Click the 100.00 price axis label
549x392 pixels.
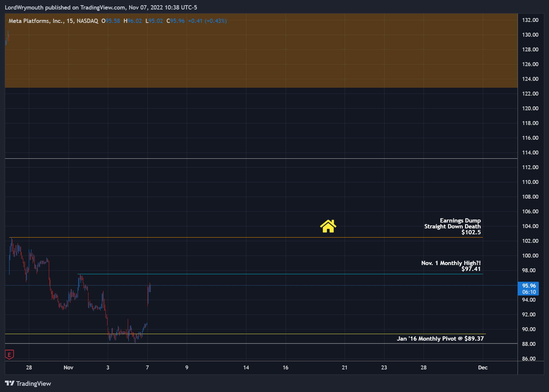coord(530,256)
